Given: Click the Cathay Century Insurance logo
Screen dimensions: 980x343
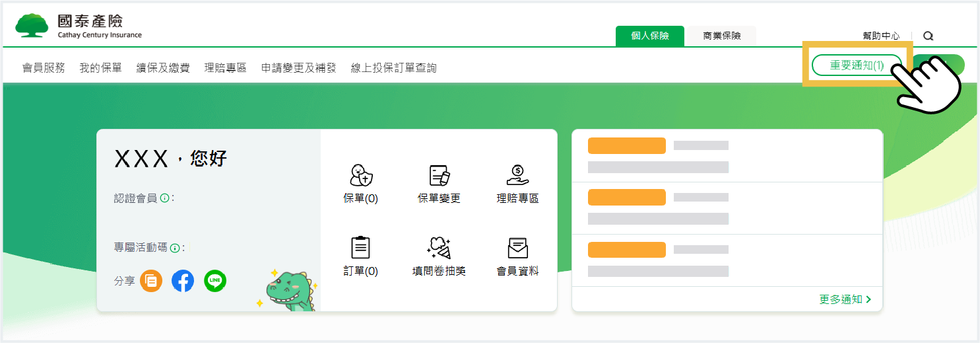Looking at the screenshot, I should click(79, 26).
